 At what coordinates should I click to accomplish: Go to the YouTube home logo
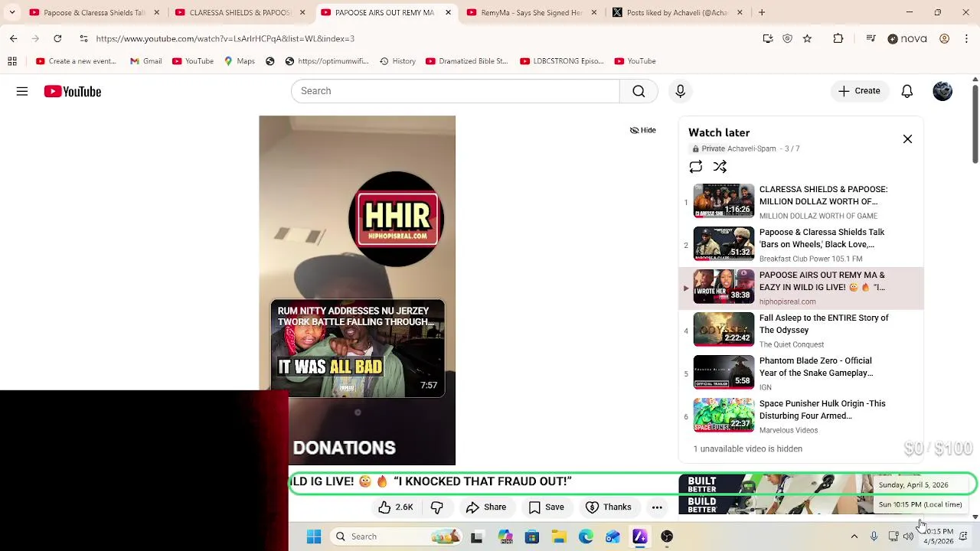(x=73, y=91)
